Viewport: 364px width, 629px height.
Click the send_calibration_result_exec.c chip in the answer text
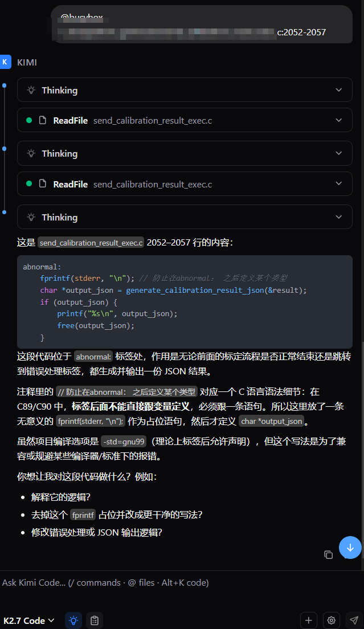point(91,243)
